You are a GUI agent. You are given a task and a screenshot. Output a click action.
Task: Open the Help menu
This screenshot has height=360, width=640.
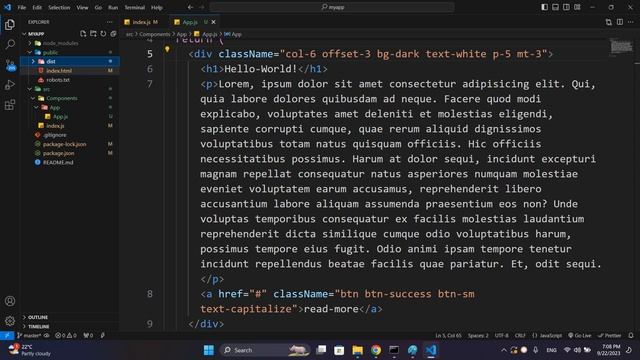click(x=157, y=7)
